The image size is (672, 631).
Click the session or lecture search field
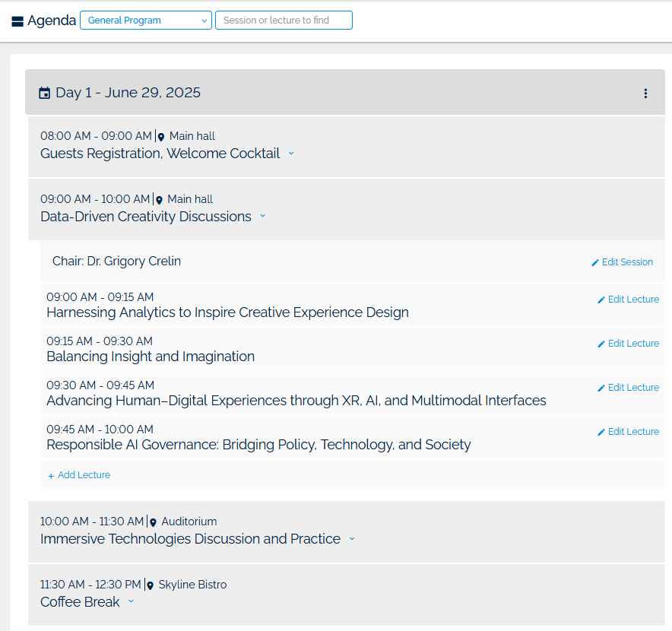click(283, 21)
